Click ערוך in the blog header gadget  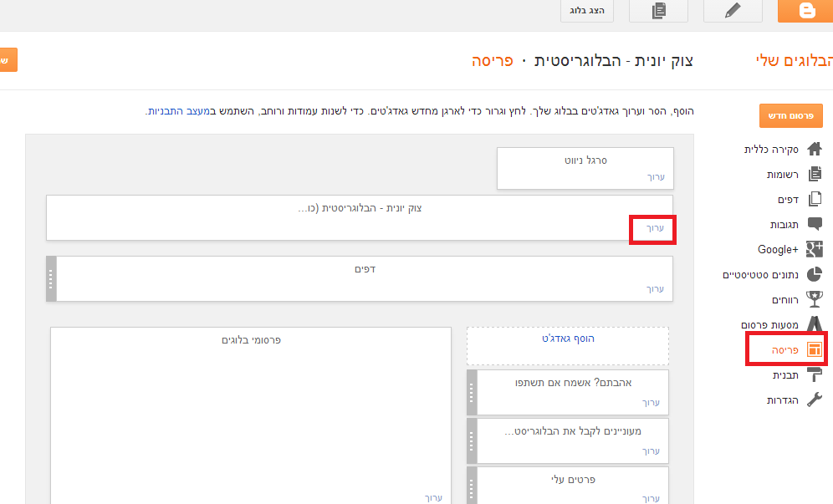pyautogui.click(x=656, y=228)
